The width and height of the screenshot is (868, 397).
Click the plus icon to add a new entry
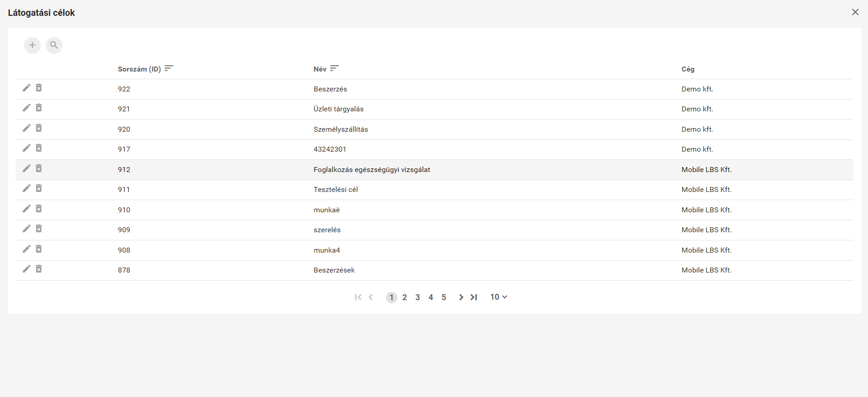32,45
